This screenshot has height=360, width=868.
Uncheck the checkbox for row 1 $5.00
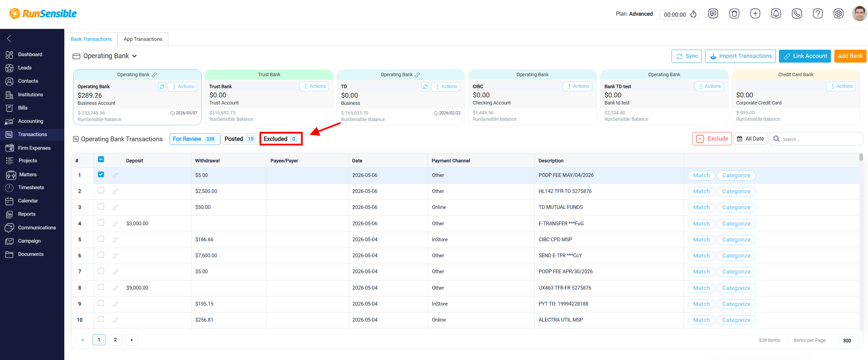pos(101,175)
